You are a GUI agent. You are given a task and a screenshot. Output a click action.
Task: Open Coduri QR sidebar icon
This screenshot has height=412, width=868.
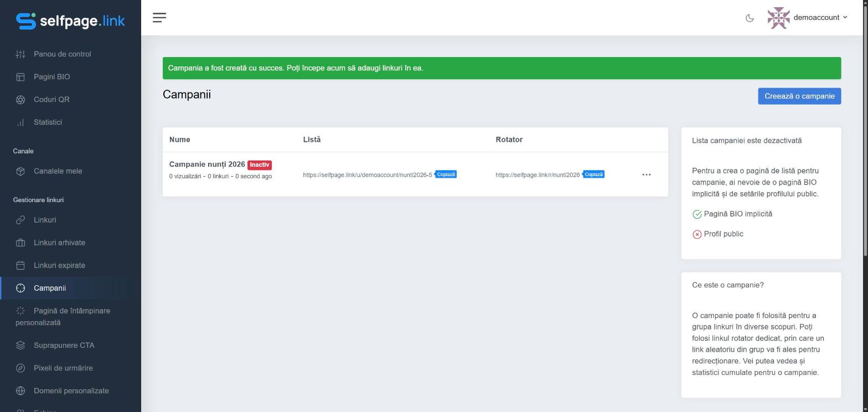coord(20,100)
